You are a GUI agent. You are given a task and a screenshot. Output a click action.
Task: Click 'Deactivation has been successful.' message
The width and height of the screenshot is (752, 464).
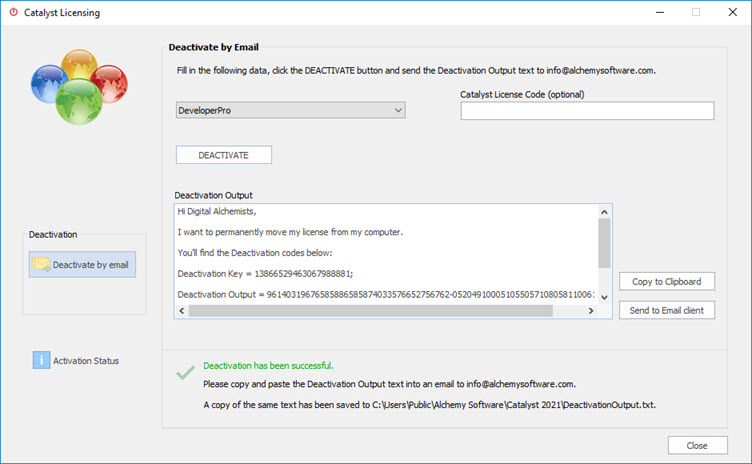point(268,366)
